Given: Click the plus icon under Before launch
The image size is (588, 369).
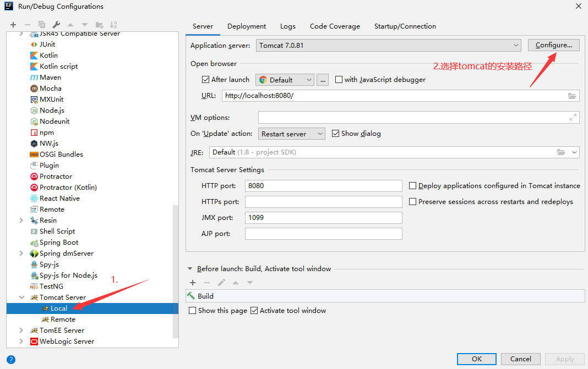Looking at the screenshot, I should pos(193,283).
